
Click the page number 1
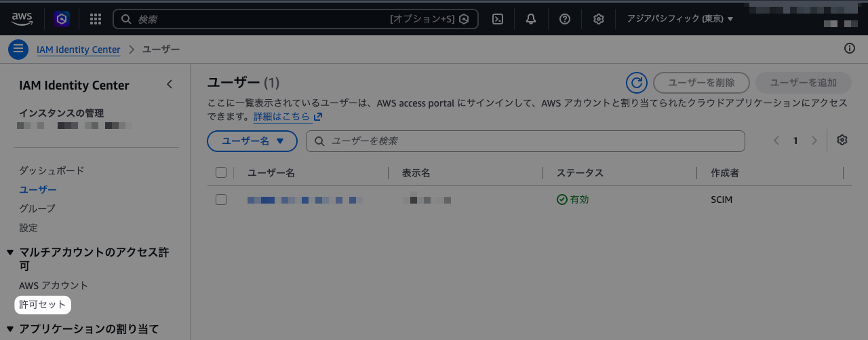pyautogui.click(x=795, y=140)
